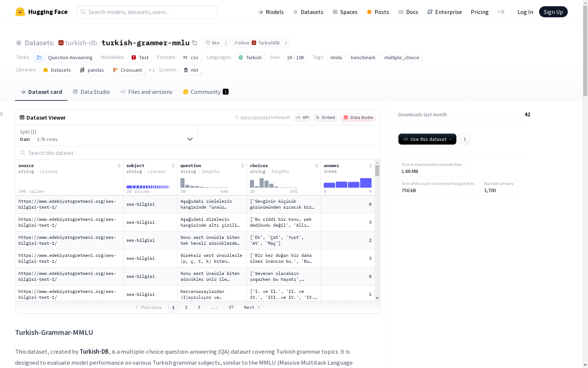The width and height of the screenshot is (588, 368).
Task: Open the Pricing page
Action: pos(480,12)
